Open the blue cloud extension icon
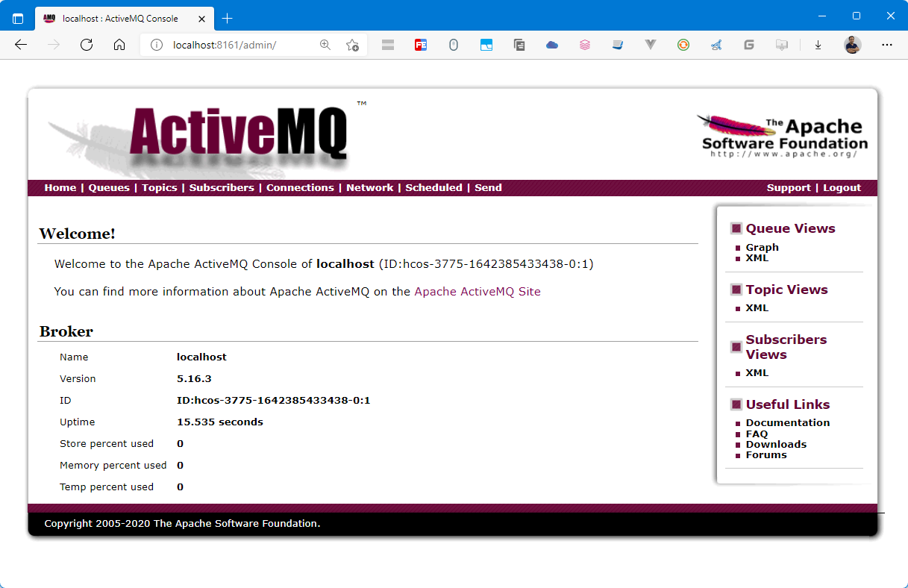This screenshot has width=908, height=588. click(552, 45)
